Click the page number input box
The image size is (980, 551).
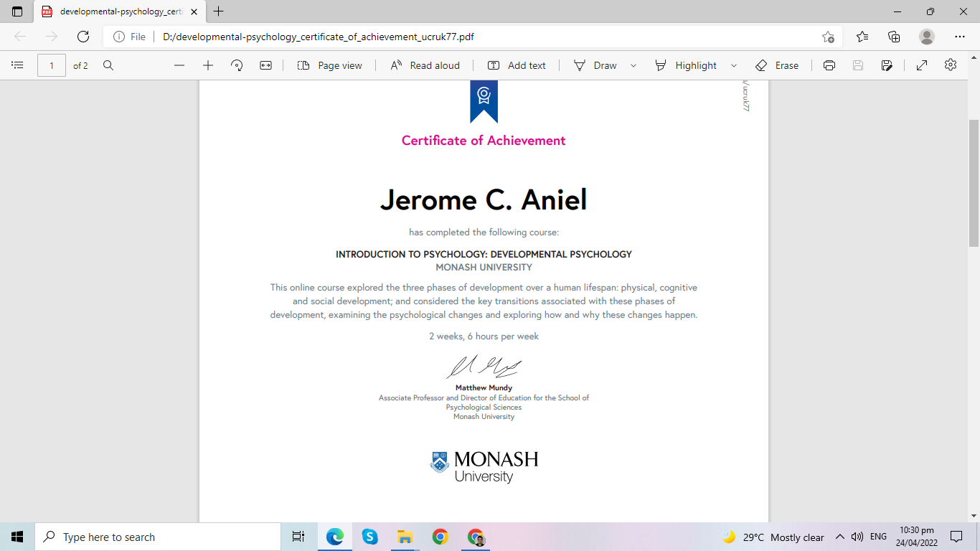pyautogui.click(x=52, y=65)
